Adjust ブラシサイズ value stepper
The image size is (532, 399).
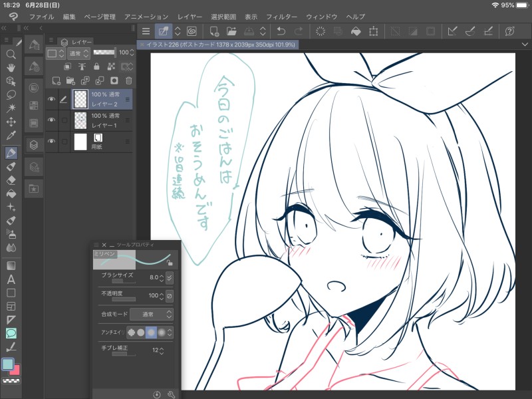[x=162, y=277]
